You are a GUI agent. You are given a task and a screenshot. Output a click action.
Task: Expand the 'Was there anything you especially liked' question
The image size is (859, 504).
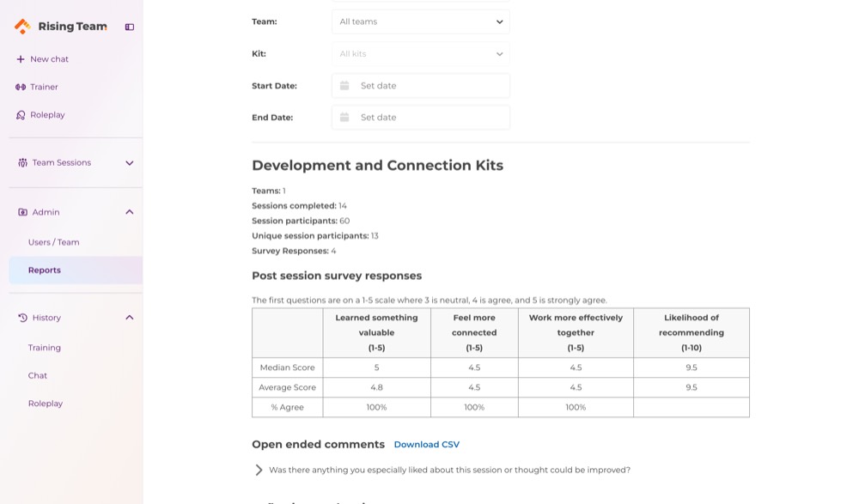coord(259,470)
